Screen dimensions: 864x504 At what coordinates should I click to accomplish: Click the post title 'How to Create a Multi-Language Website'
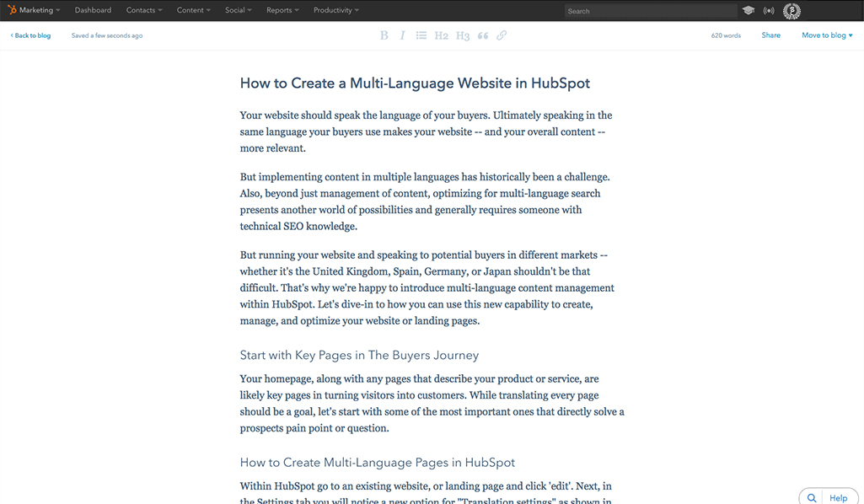point(415,83)
